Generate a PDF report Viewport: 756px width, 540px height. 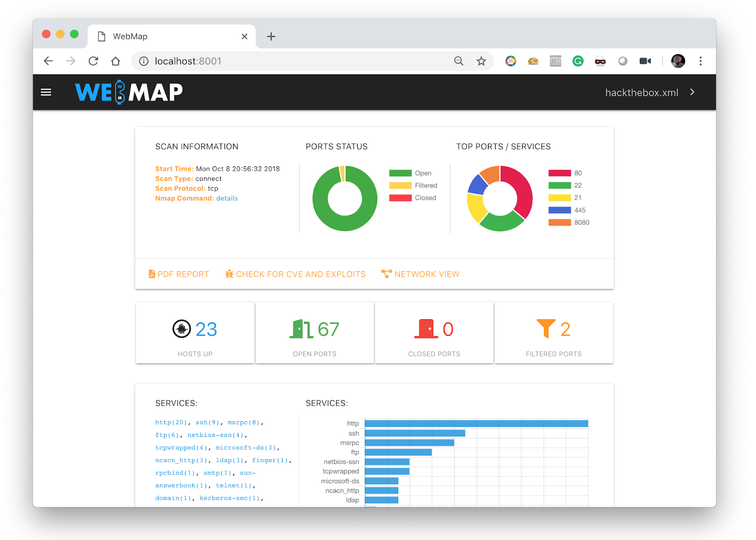point(179,274)
